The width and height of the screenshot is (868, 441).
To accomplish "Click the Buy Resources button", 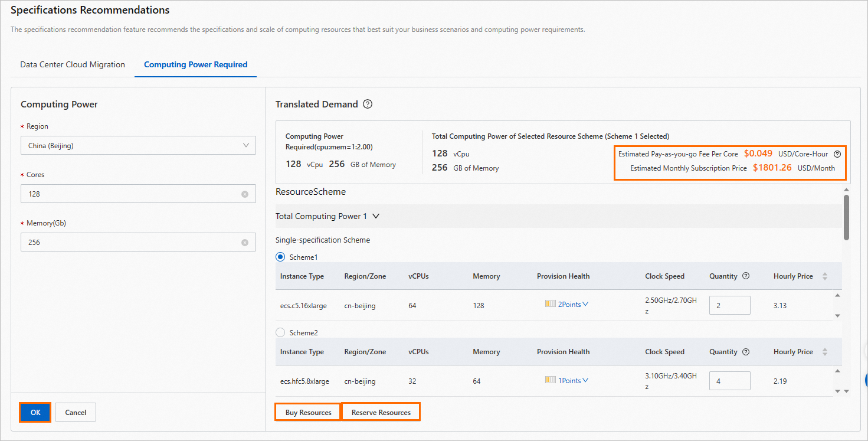I will pos(308,412).
